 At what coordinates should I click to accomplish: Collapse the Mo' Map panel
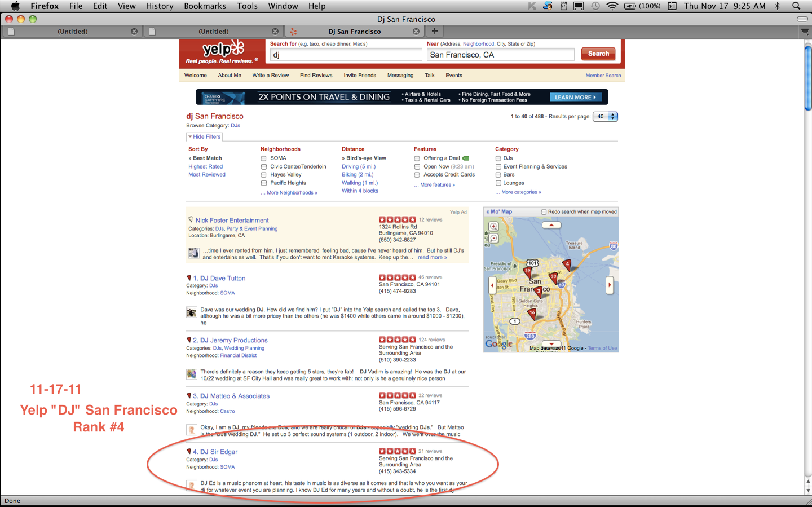499,212
